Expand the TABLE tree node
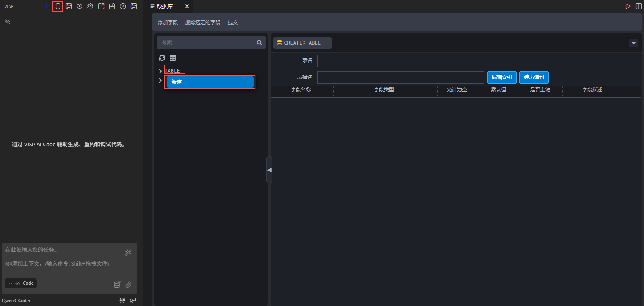 [160, 71]
